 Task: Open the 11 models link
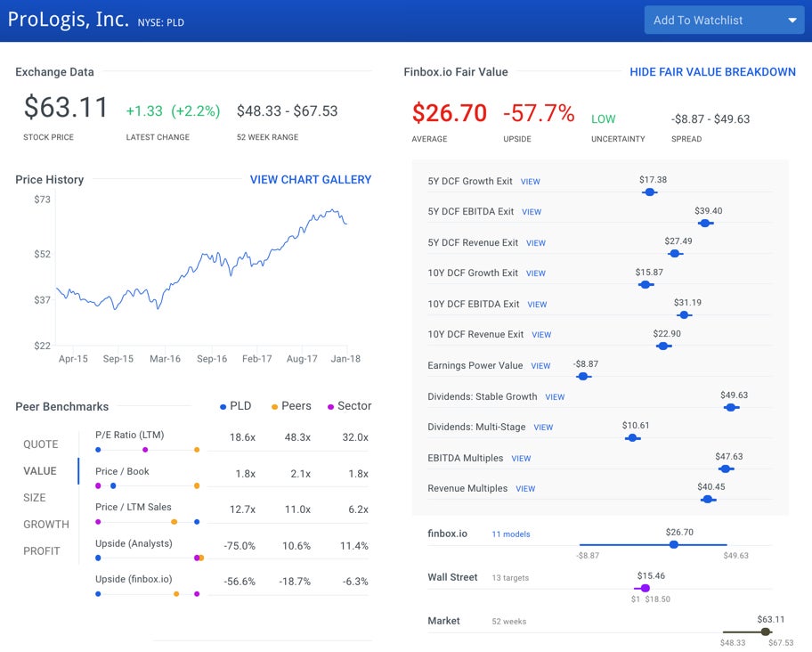(x=510, y=534)
